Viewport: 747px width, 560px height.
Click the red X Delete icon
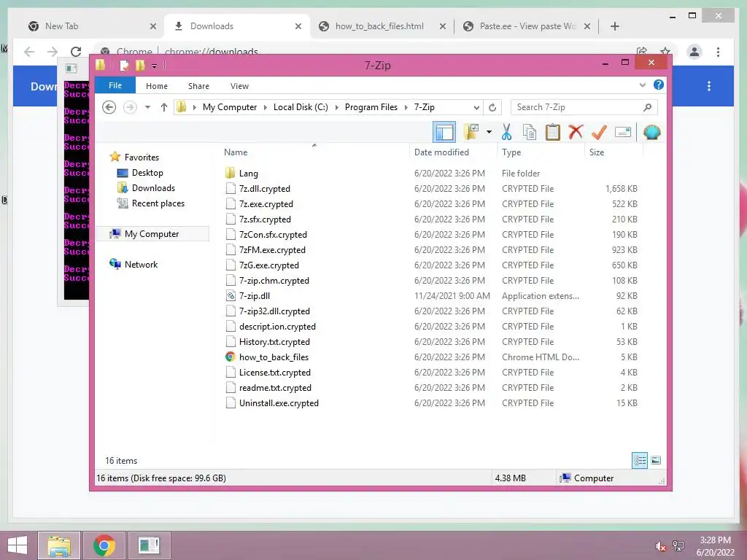coord(576,132)
